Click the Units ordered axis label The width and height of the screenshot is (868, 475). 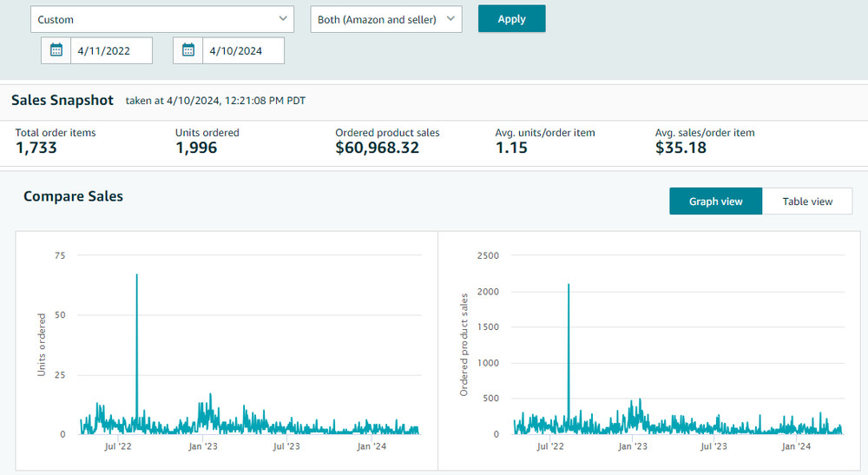[x=42, y=345]
